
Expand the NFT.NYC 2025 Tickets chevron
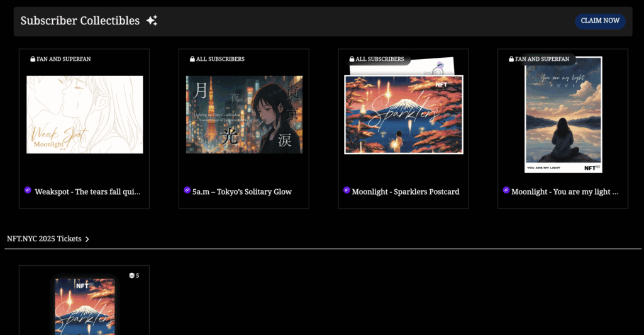point(87,239)
